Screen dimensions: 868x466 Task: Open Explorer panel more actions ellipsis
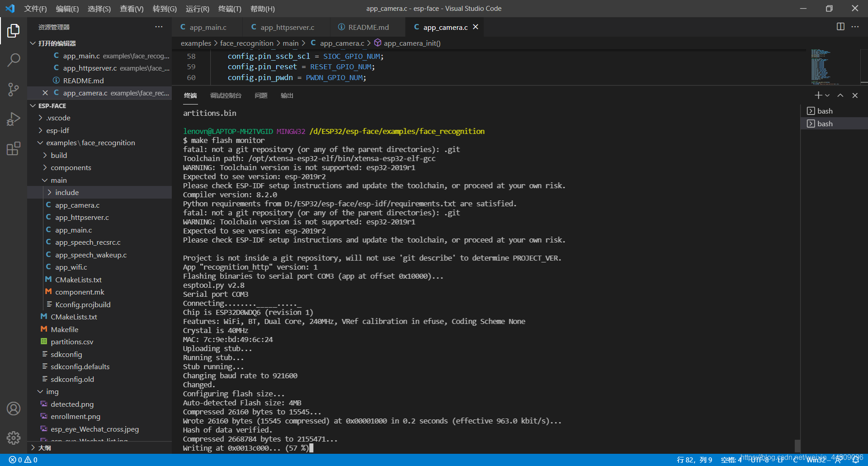tap(159, 27)
